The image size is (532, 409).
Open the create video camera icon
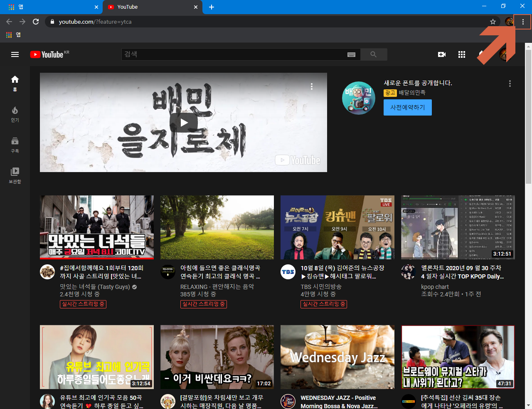coord(442,54)
